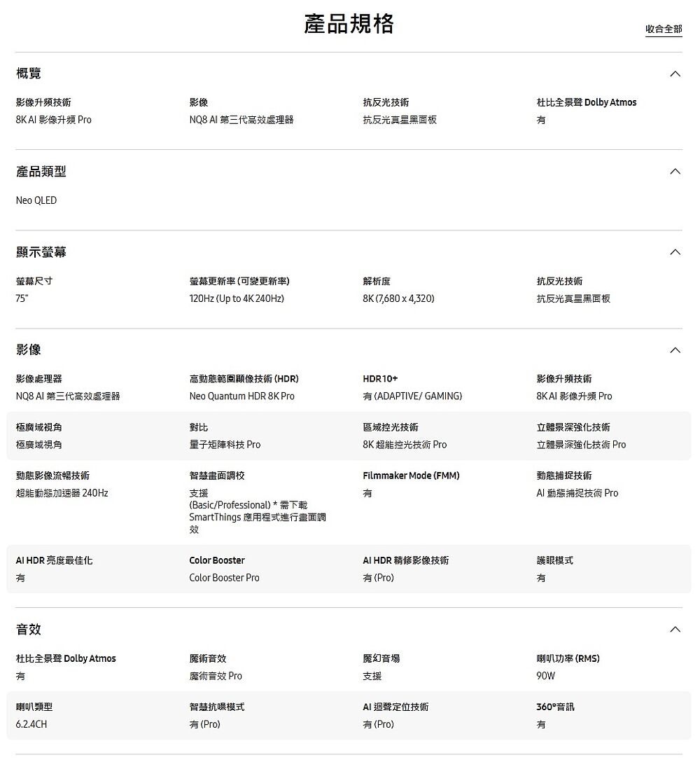This screenshot has width=700, height=762.
Task: Collapse the 影像 section using its chevron
Action: [x=674, y=349]
